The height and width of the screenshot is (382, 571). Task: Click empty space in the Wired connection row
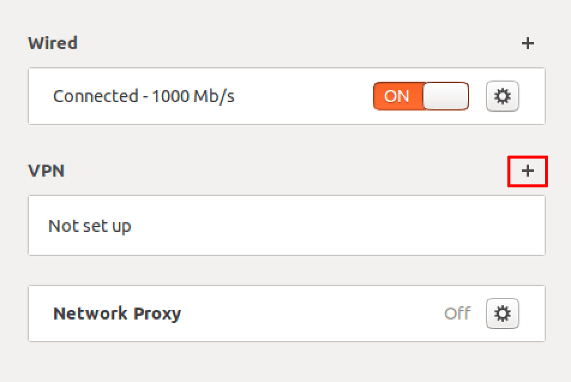point(302,96)
